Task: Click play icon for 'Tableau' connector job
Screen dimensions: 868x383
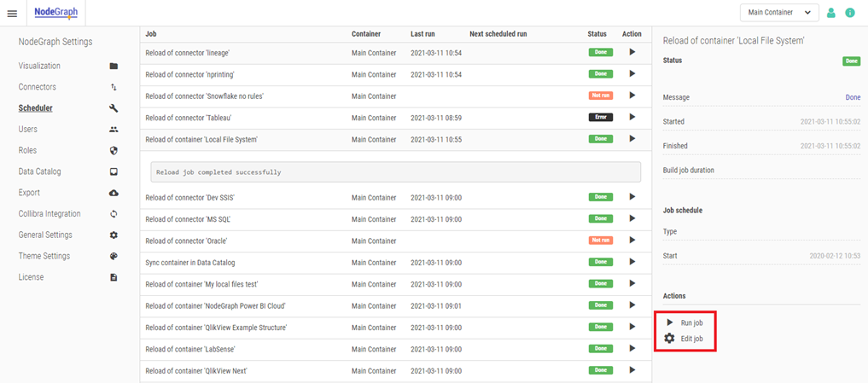Action: pyautogui.click(x=632, y=117)
